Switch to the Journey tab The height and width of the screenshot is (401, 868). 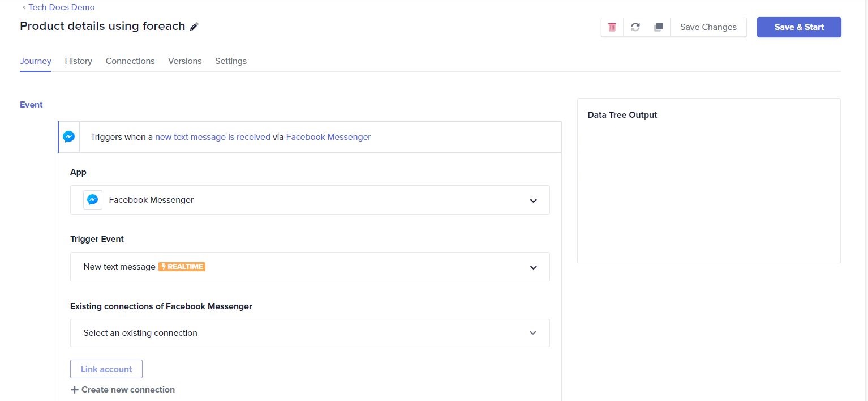pos(36,61)
